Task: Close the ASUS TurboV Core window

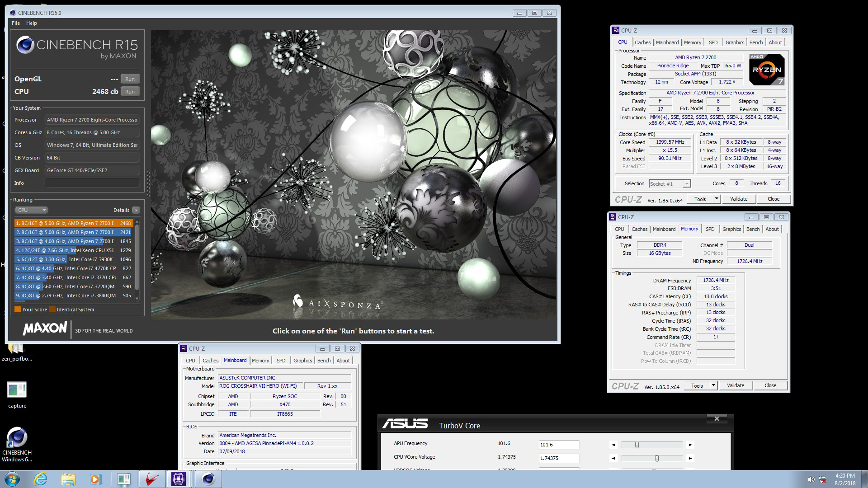Action: tap(717, 419)
